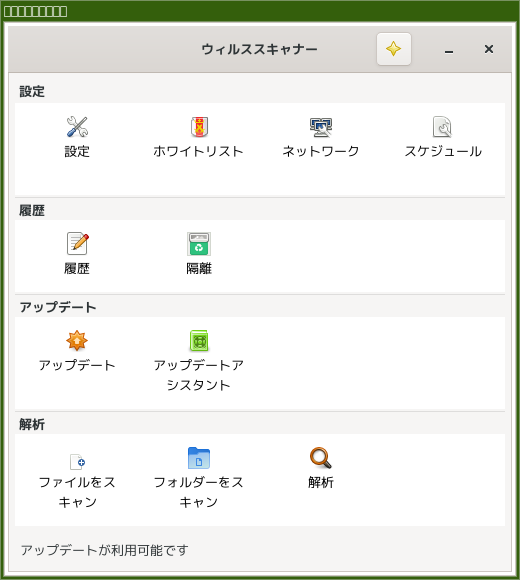Minimize the ウィルススキャナー window

(x=449, y=49)
